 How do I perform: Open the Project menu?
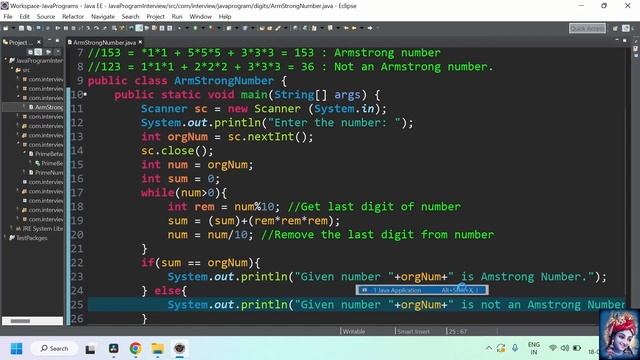[155, 17]
